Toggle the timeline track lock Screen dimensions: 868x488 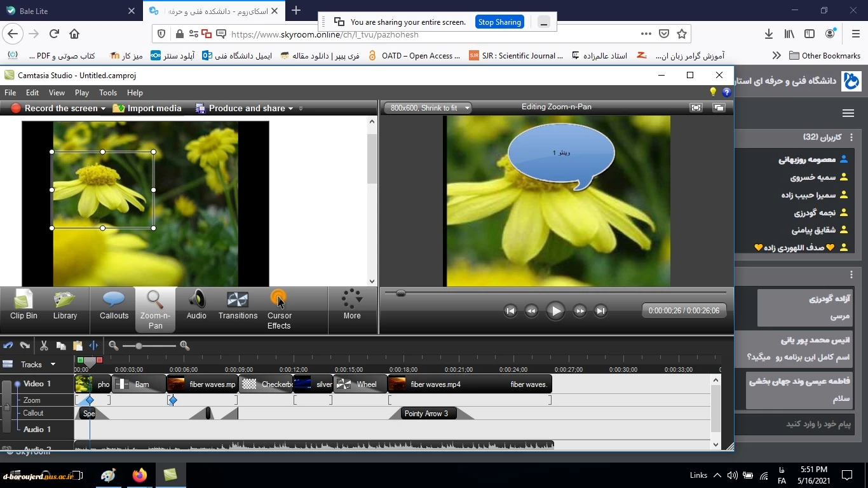click(x=6, y=407)
